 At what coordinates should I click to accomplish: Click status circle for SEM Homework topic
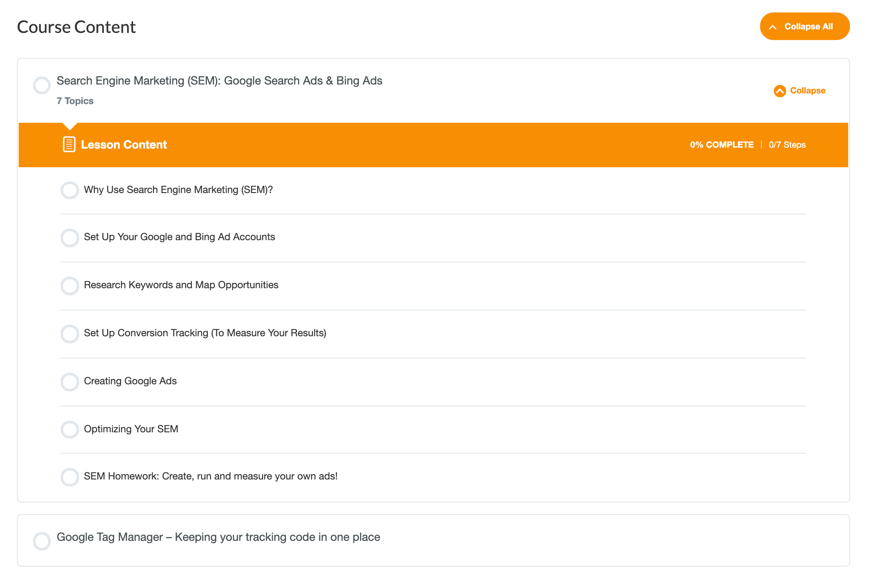click(70, 477)
